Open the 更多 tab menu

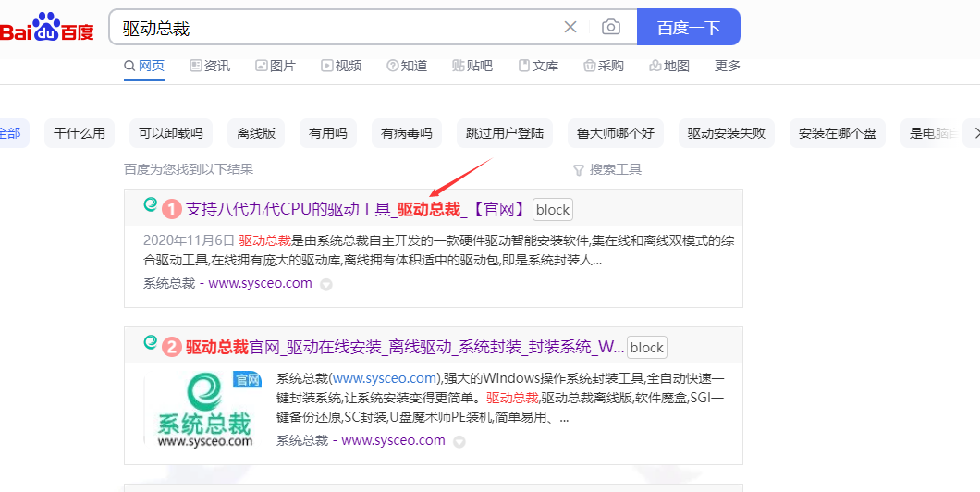(x=728, y=66)
